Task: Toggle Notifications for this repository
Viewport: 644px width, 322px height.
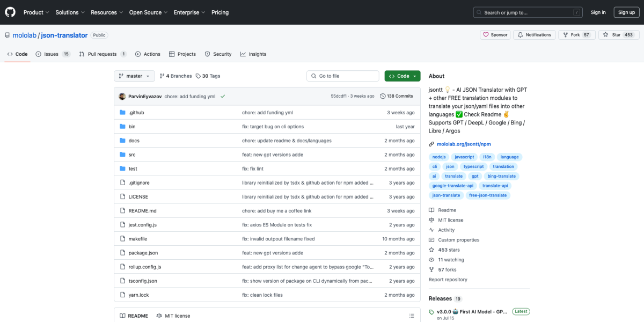Action: [534, 35]
